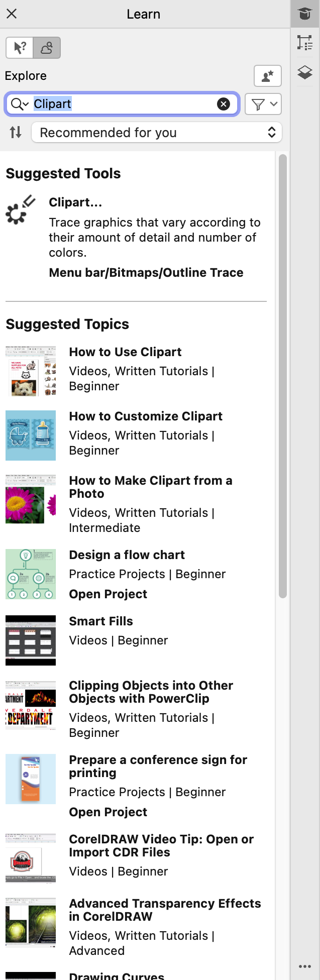This screenshot has width=320, height=980.
Task: Open the Properties docker tab icon
Action: click(304, 43)
